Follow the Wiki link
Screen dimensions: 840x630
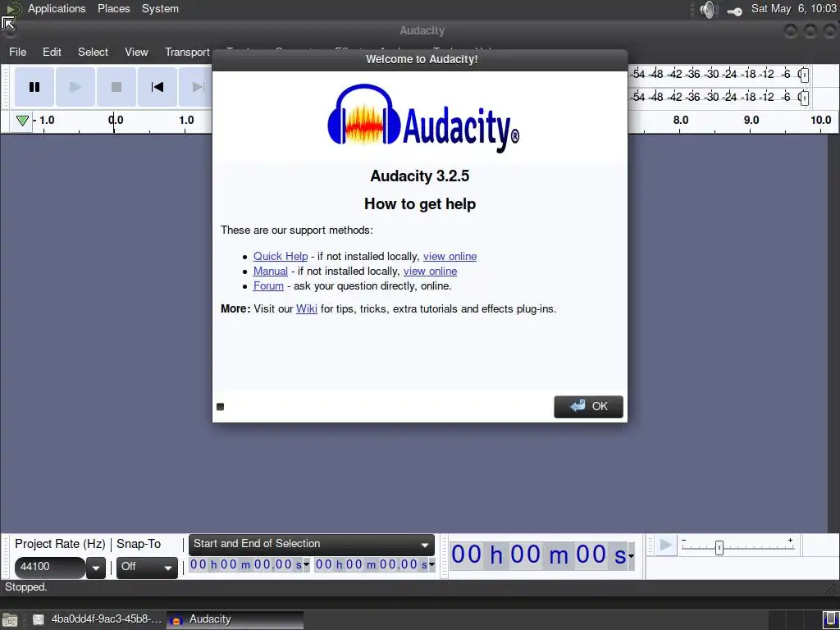[307, 309]
